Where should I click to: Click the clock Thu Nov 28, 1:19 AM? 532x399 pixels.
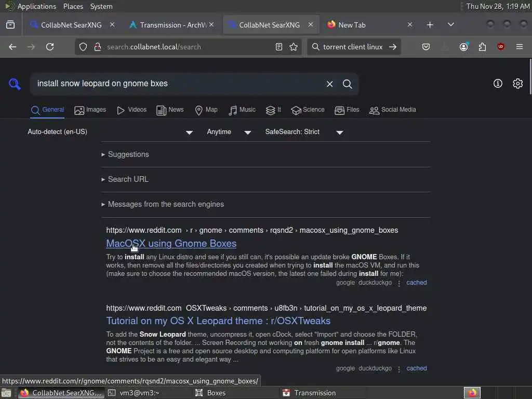click(x=498, y=6)
